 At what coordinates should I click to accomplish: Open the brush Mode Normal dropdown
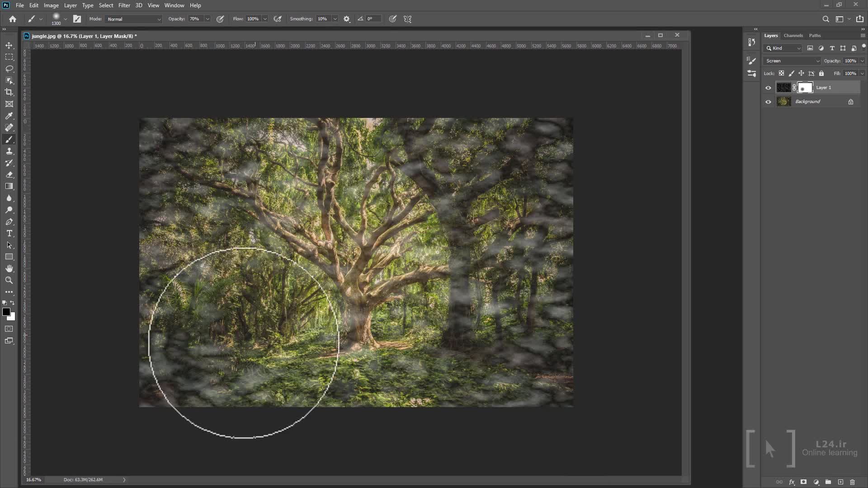click(133, 19)
